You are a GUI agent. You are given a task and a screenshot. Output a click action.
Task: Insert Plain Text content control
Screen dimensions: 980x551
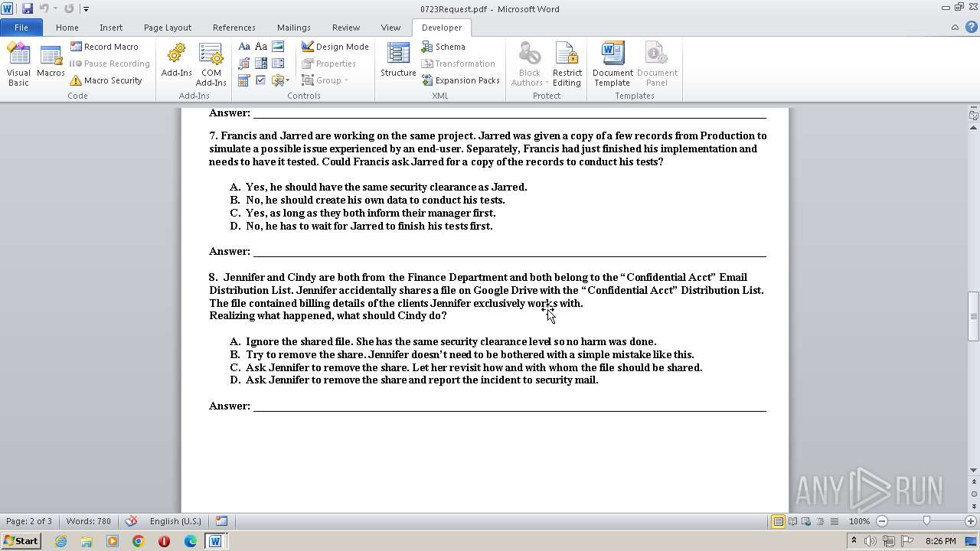(x=261, y=47)
